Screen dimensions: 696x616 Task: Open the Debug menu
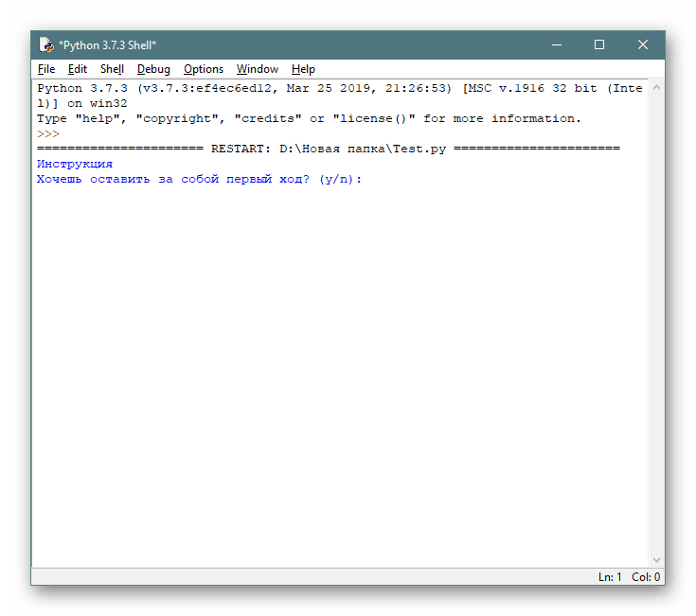[153, 69]
